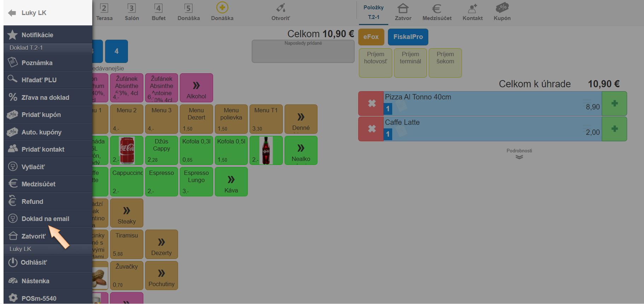Expand the Dezerty category
This screenshot has height=304, width=644.
161,244
